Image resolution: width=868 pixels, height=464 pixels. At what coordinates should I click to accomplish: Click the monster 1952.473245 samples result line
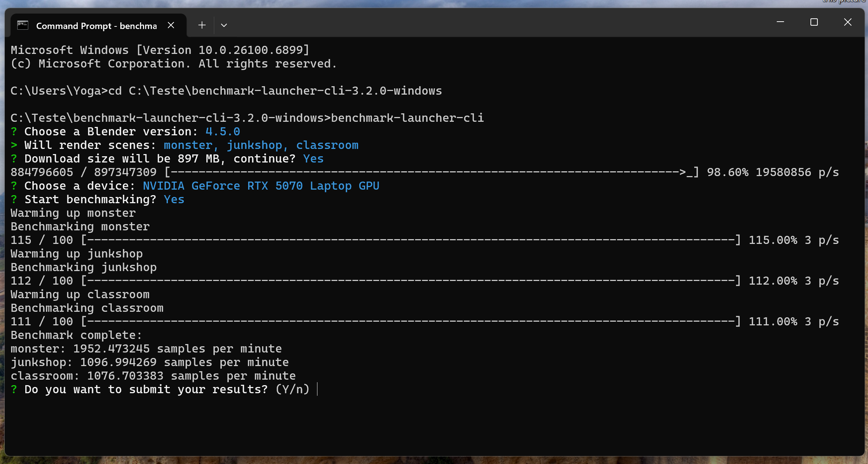coord(146,348)
